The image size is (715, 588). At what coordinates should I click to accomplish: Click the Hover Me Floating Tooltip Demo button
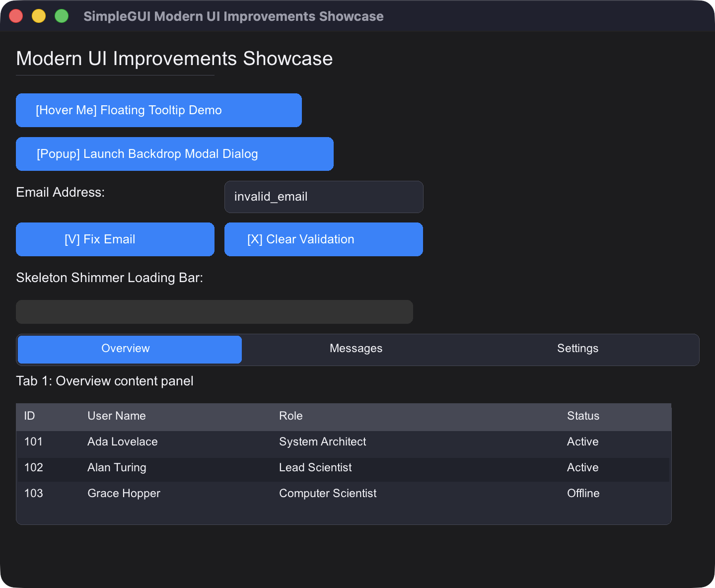(x=159, y=110)
